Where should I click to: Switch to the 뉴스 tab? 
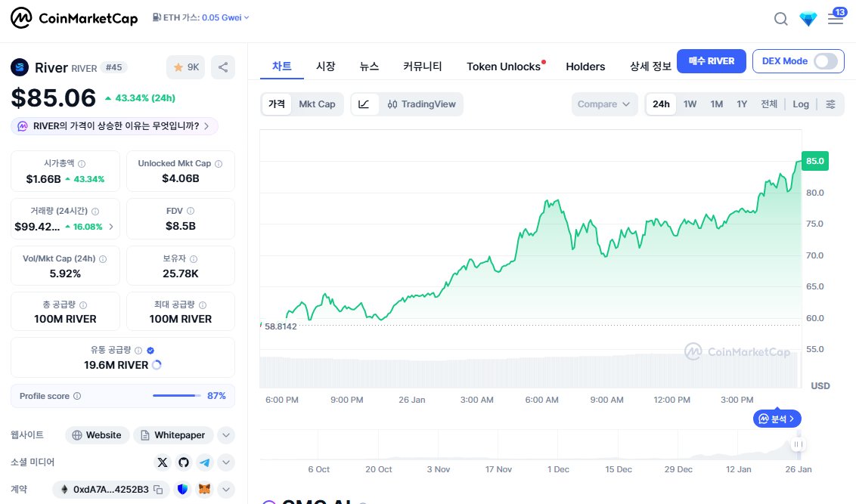click(x=369, y=66)
